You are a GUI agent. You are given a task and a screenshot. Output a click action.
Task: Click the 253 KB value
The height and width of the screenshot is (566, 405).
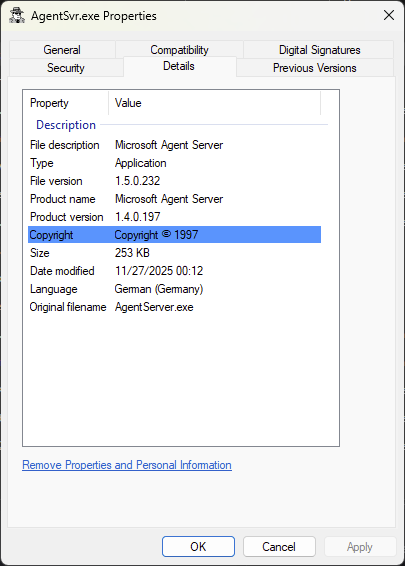132,253
